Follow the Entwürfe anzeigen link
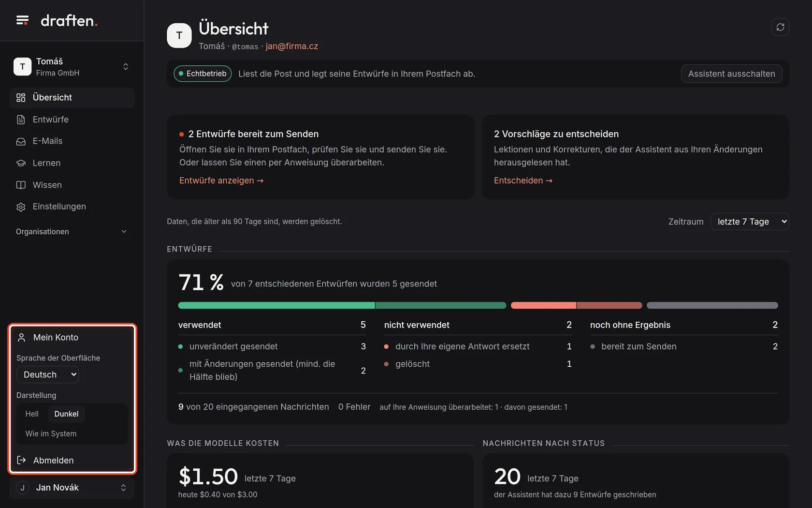812x508 pixels. 221,180
